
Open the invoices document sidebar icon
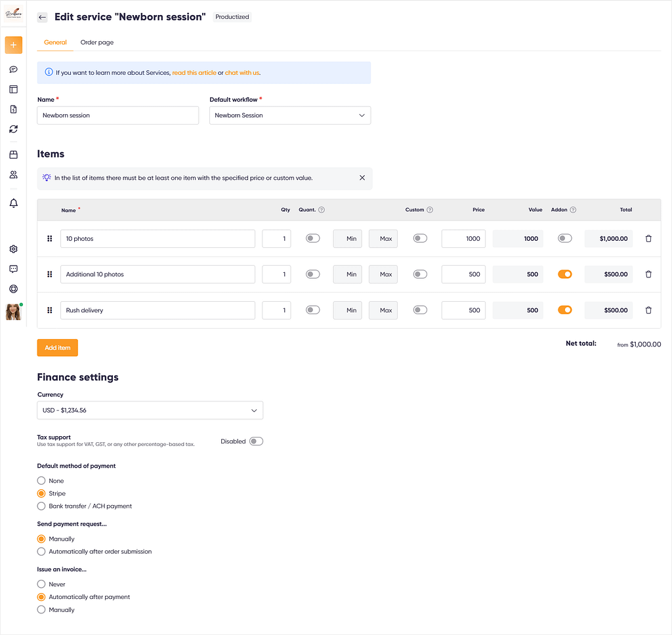point(13,110)
